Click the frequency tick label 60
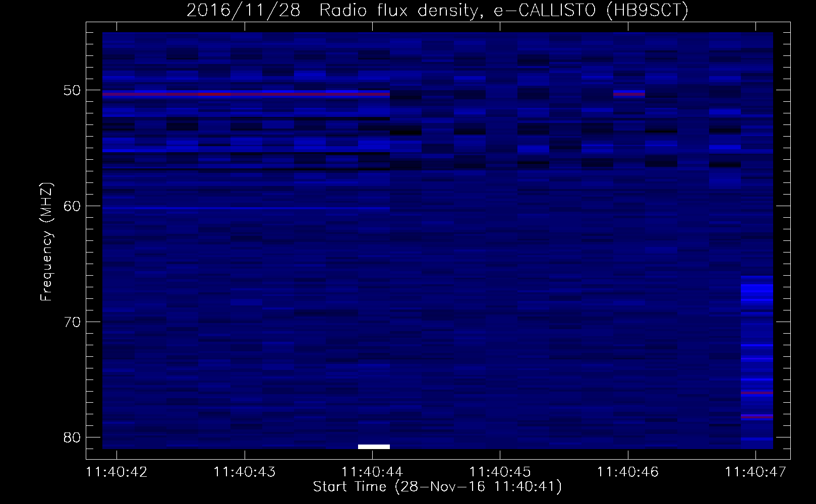 72,206
